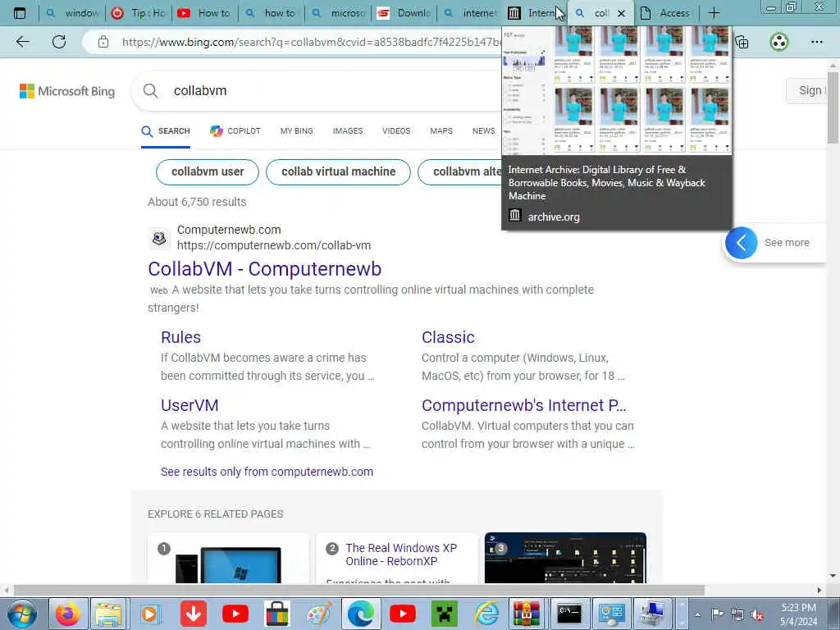The width and height of the screenshot is (840, 630).
Task: Click 'See results only from computernewb.com'
Action: [267, 472]
